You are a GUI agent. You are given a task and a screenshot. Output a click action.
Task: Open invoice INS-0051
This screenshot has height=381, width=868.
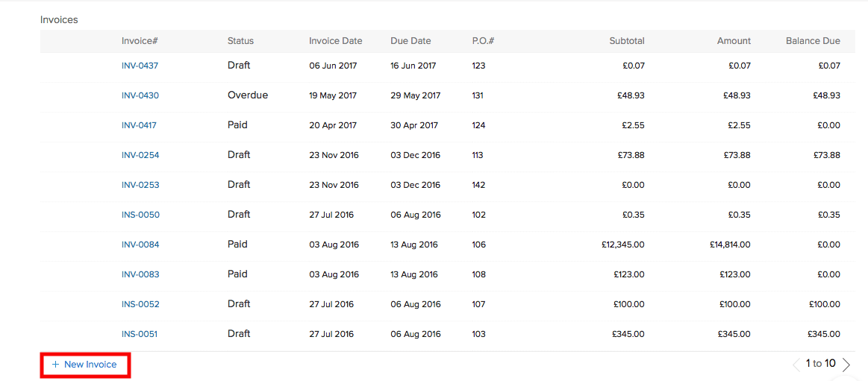click(x=140, y=334)
